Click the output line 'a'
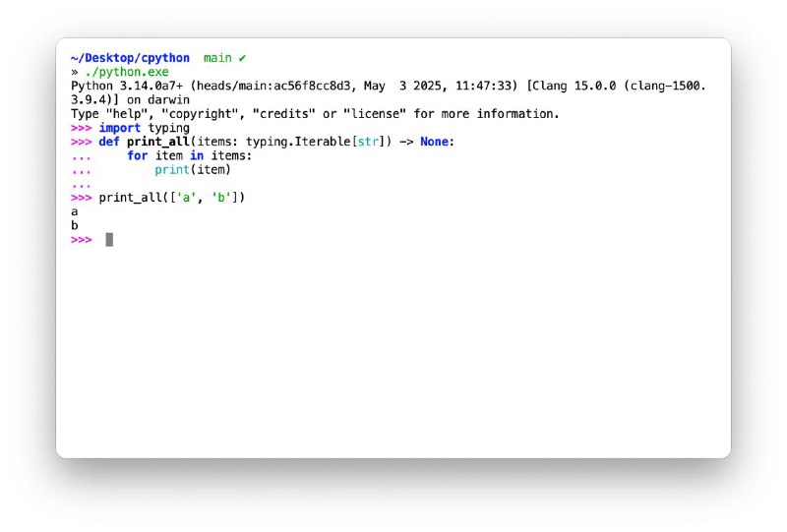Viewport: 787px width, 532px height. pyautogui.click(x=75, y=211)
